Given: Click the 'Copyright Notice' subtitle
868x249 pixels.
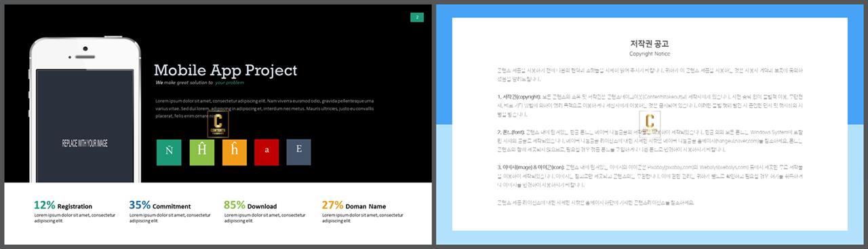Looking at the screenshot, I should (x=650, y=54).
